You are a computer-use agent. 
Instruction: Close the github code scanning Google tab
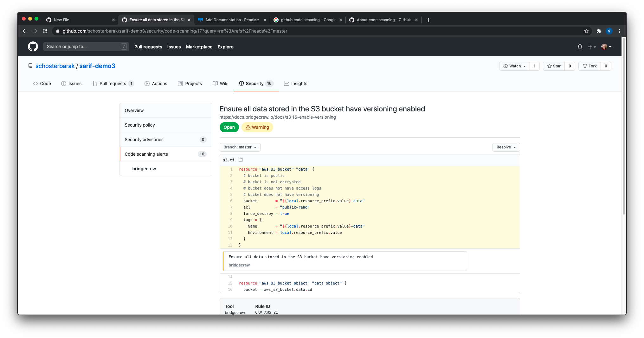pyautogui.click(x=341, y=20)
